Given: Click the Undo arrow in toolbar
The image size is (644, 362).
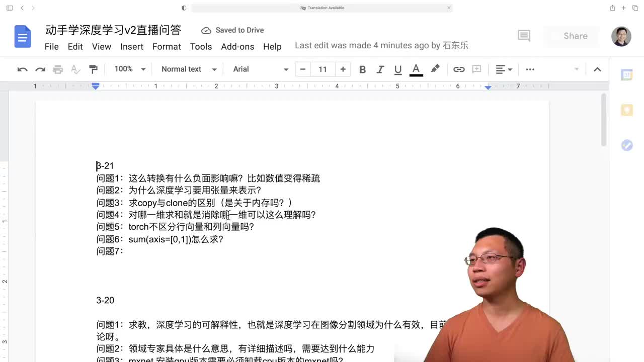Looking at the screenshot, I should 22,69.
